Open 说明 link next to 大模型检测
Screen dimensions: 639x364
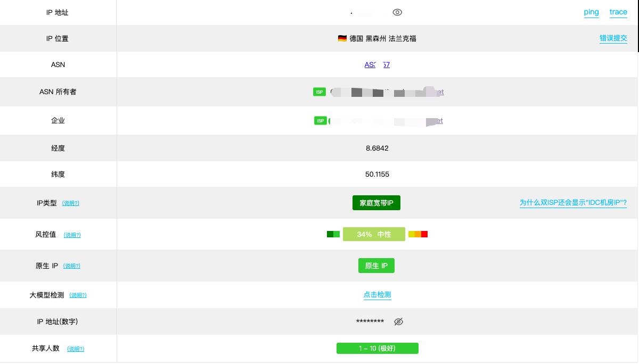78,295
